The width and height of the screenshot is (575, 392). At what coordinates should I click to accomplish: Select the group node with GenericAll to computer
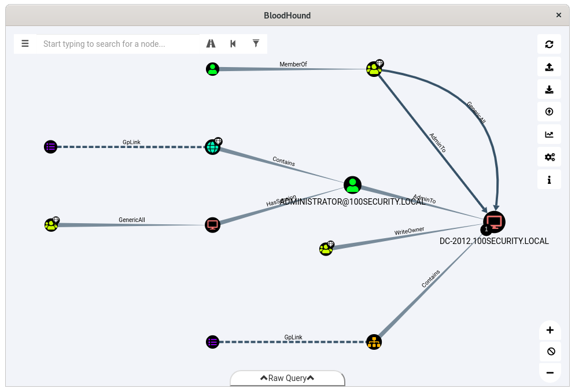click(51, 224)
